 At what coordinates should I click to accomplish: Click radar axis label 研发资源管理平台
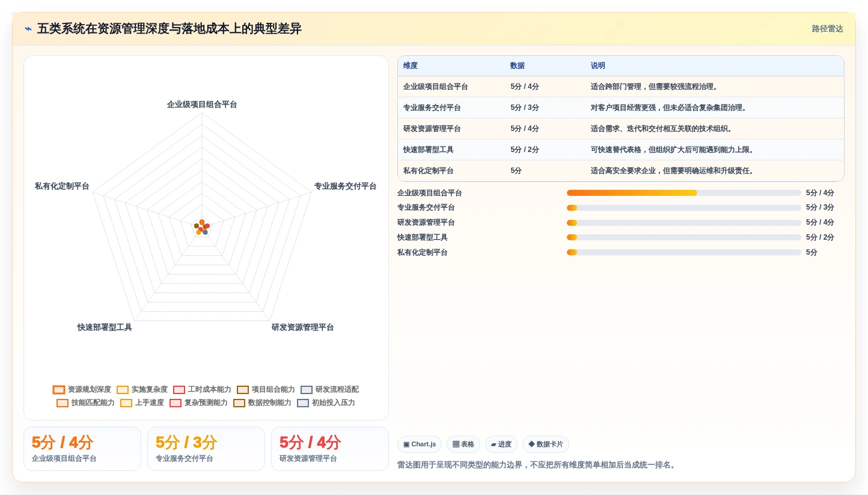(x=303, y=327)
